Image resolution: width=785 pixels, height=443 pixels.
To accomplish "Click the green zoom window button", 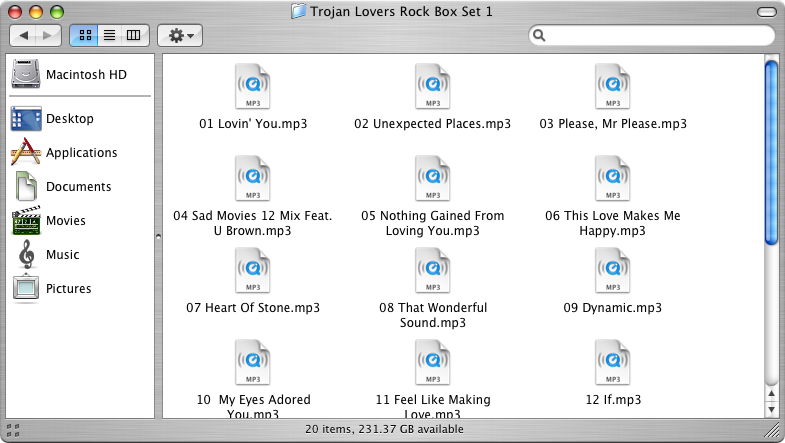I will click(58, 12).
